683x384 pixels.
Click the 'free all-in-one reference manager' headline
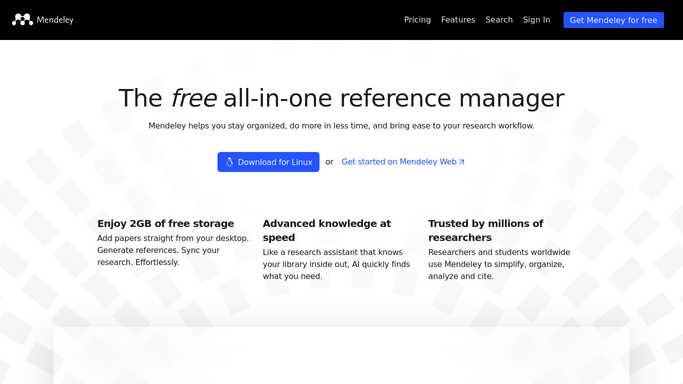(x=342, y=98)
